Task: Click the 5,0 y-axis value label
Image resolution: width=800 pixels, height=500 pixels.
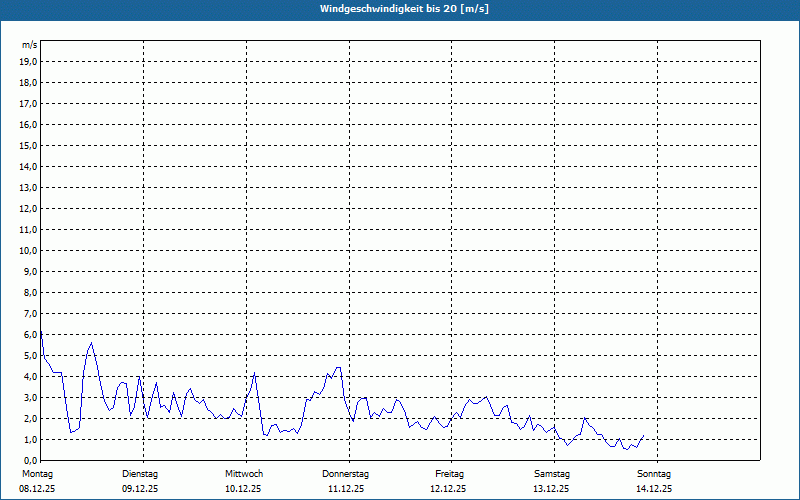Action: pyautogui.click(x=30, y=355)
